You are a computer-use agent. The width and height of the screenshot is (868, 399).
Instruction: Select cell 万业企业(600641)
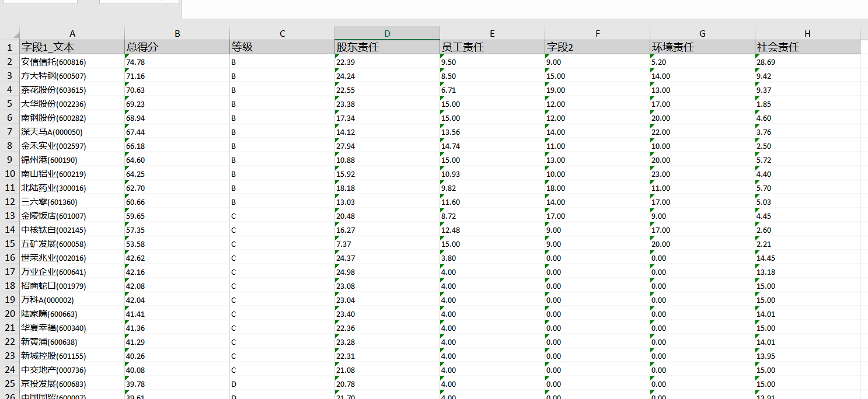(x=72, y=271)
